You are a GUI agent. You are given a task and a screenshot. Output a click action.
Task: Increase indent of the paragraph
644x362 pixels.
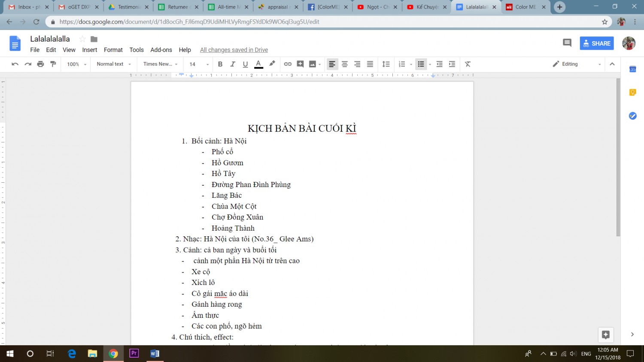452,64
